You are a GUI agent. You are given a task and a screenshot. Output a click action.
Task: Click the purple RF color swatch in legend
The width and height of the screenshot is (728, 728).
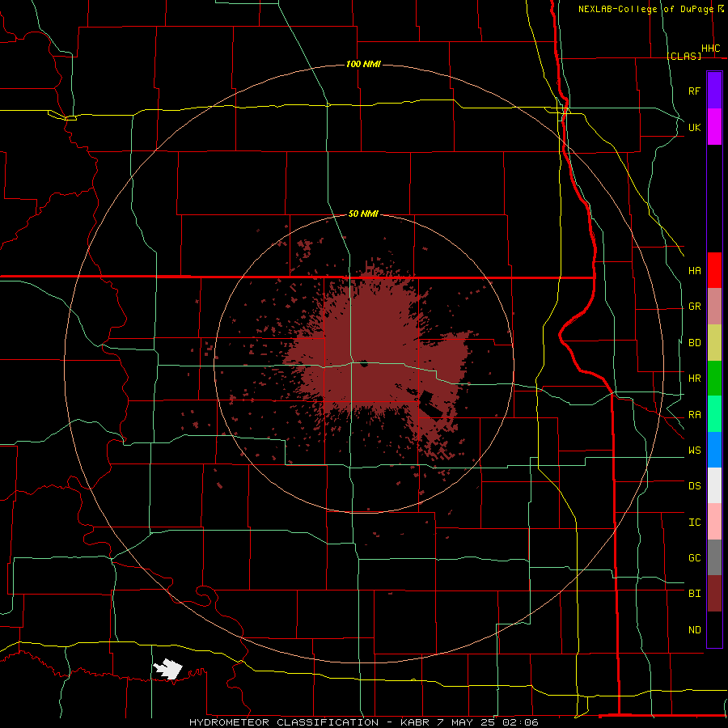point(714,91)
